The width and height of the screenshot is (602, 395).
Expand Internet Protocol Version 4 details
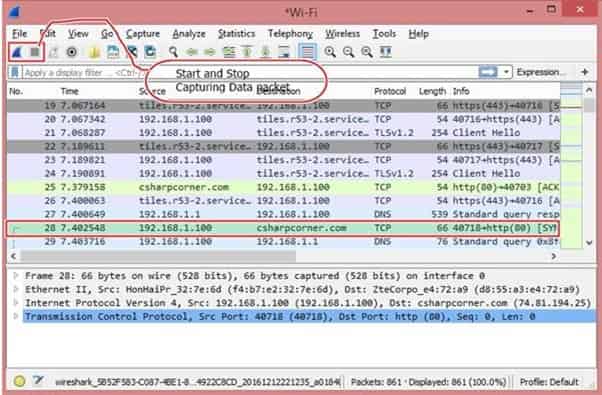[x=16, y=303]
